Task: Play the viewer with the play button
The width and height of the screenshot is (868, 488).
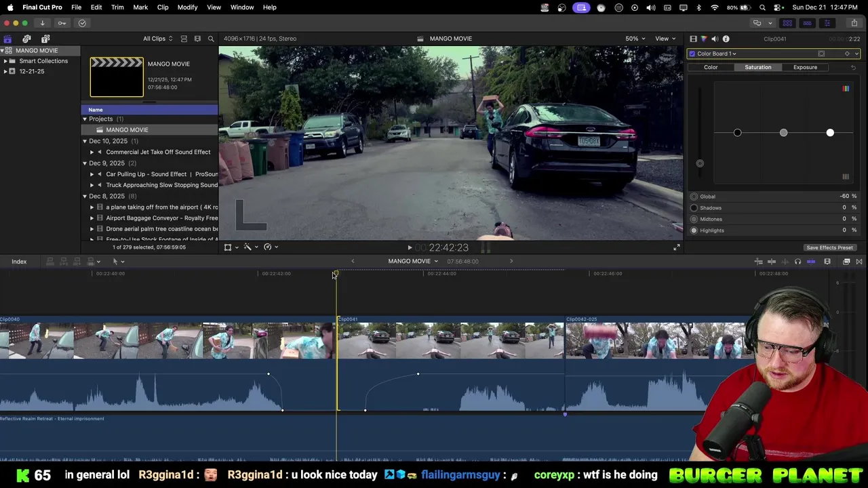Action: (x=410, y=248)
